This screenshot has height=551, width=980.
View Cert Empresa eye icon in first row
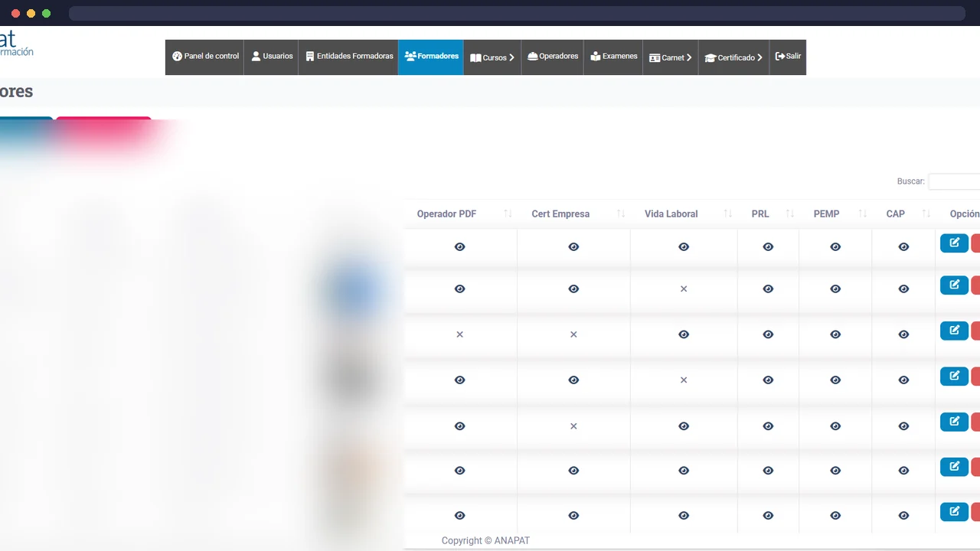573,246
